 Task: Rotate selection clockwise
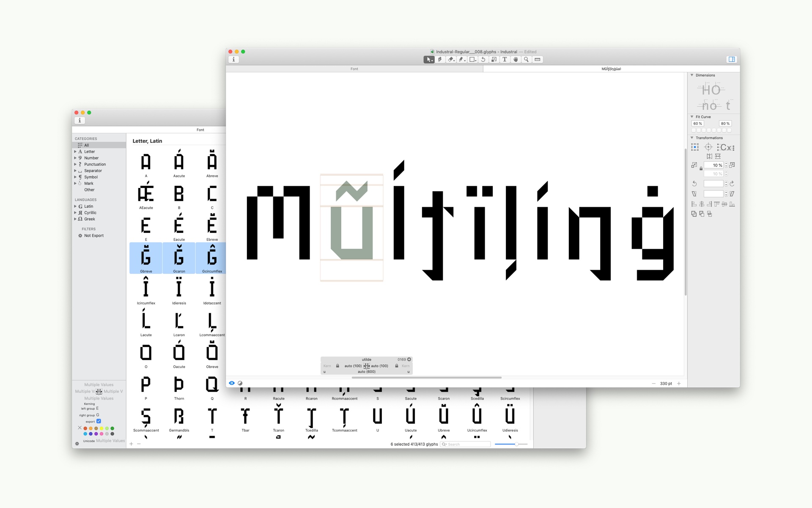tap(732, 184)
